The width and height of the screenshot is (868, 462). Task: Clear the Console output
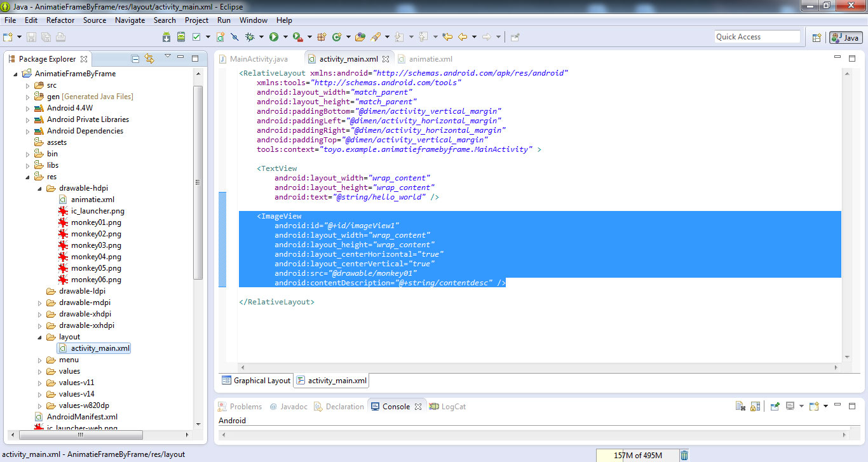point(740,406)
